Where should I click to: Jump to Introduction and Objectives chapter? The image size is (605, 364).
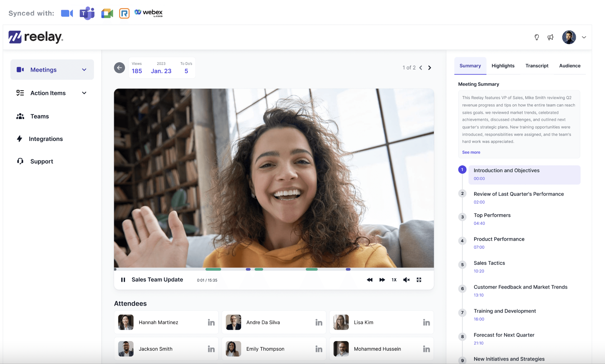[x=524, y=174]
